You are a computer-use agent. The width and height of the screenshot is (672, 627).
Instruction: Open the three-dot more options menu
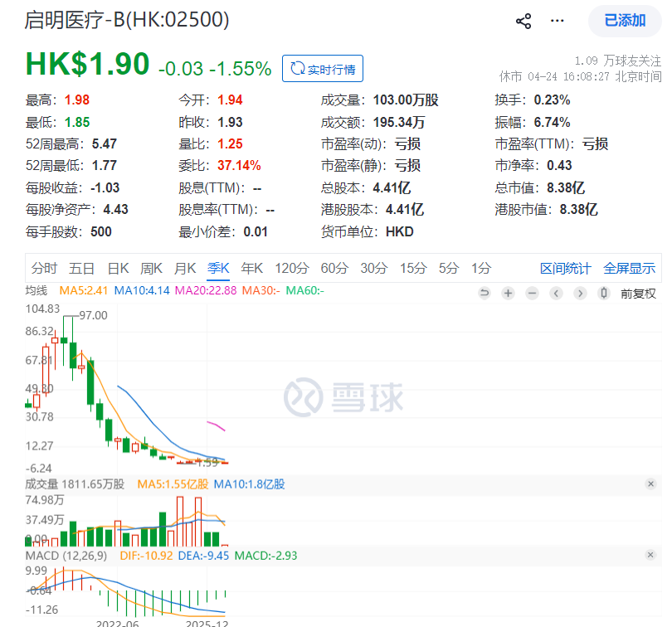pos(558,22)
